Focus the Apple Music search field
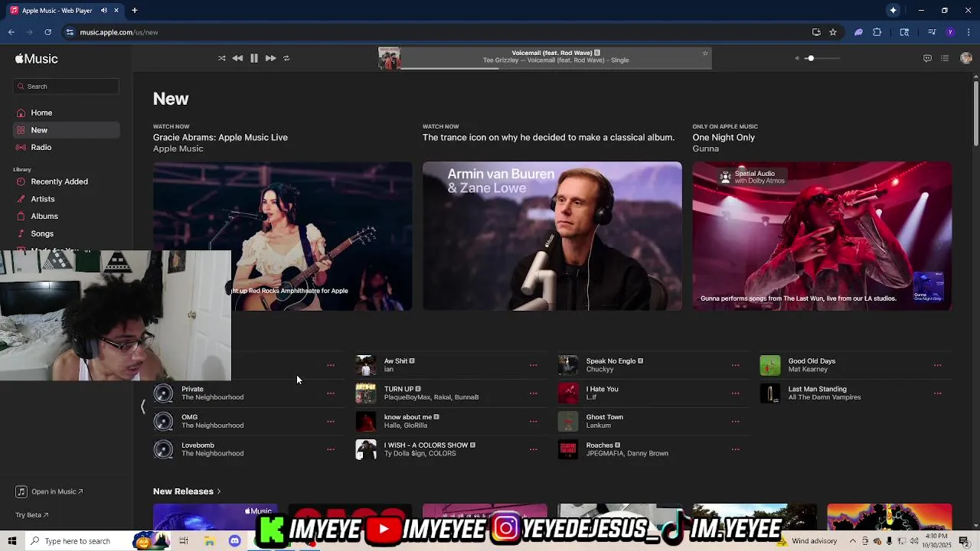Viewport: 980px width, 551px height. [x=67, y=86]
